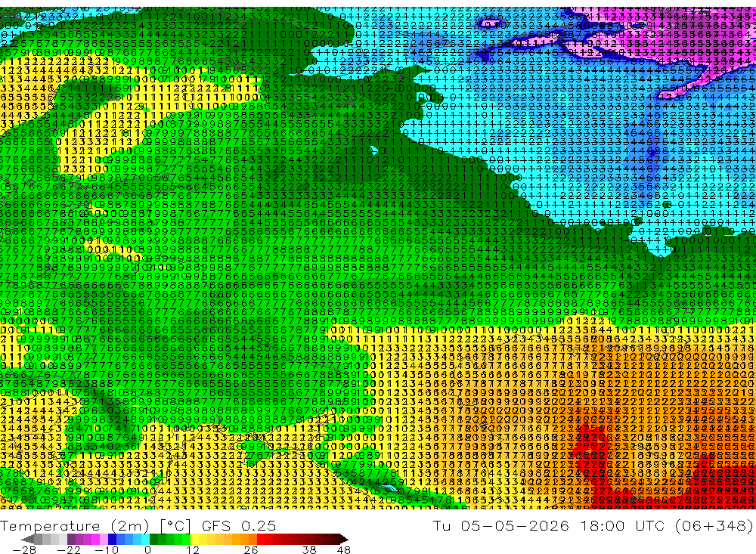756x554 pixels.
Task: Click the '12' colorbar label
Action: click(193, 549)
